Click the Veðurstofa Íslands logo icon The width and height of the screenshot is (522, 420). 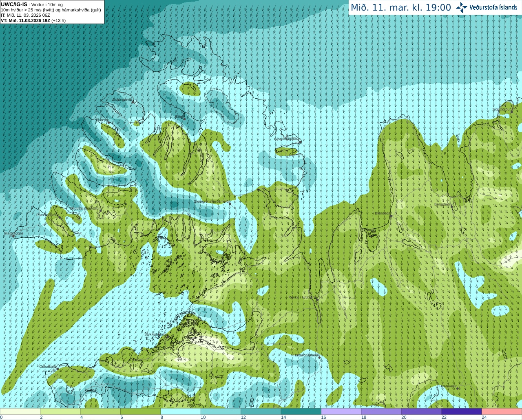[462, 7]
